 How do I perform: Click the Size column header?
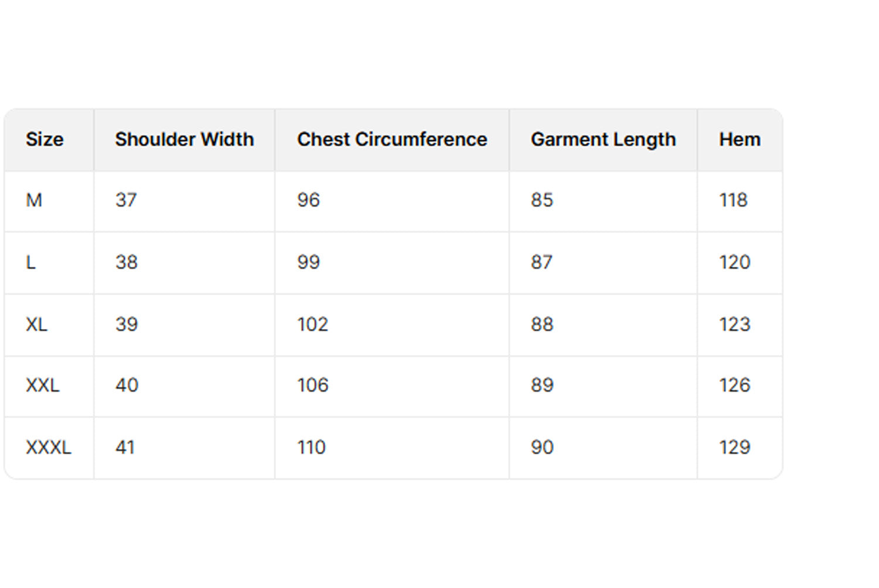(45, 139)
